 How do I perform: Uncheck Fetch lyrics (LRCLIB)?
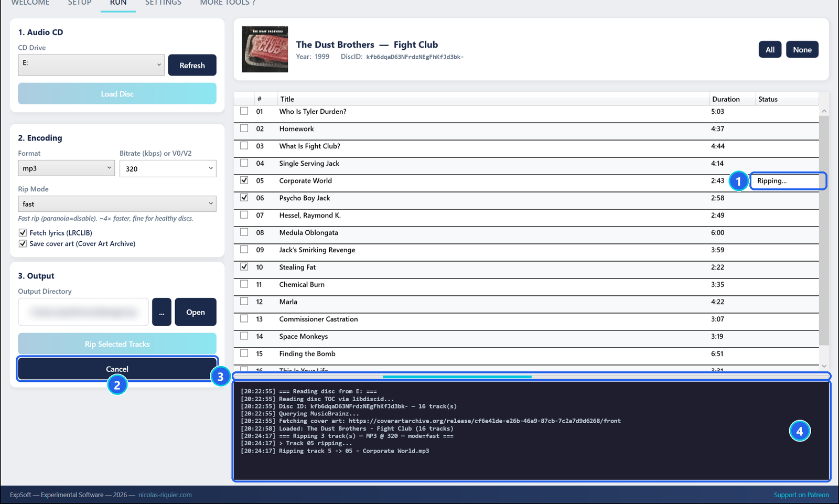pos(23,233)
